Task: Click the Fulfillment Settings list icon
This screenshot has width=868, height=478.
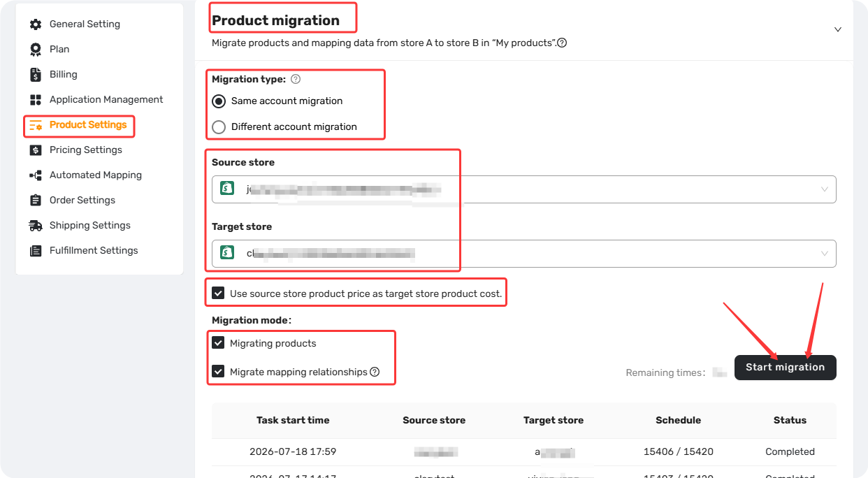Action: tap(36, 251)
